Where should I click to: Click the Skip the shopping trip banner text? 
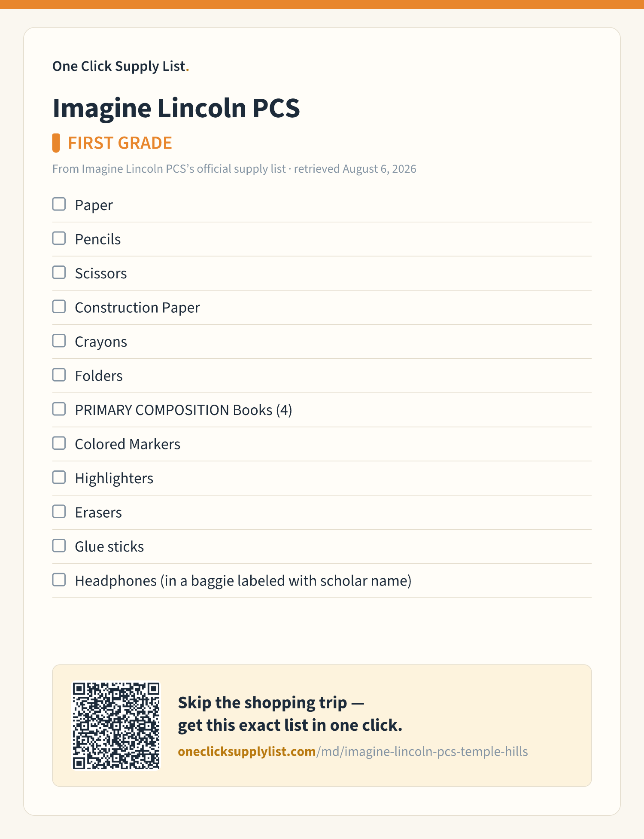point(290,714)
